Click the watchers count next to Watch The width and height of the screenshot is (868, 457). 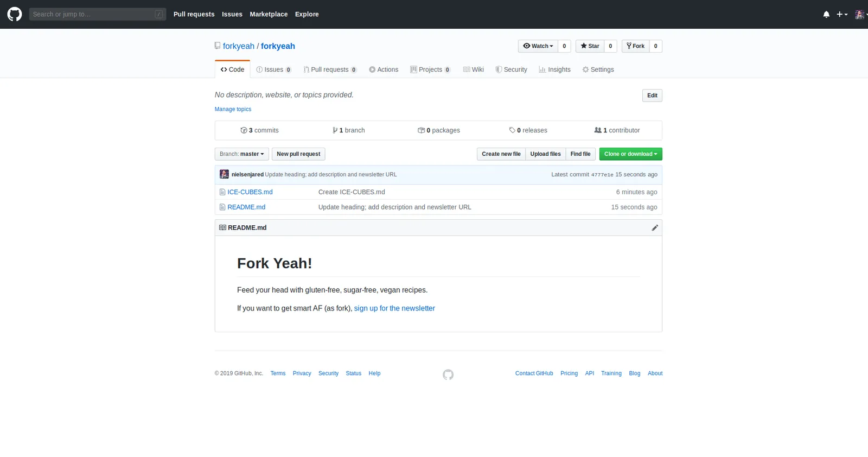tap(564, 46)
